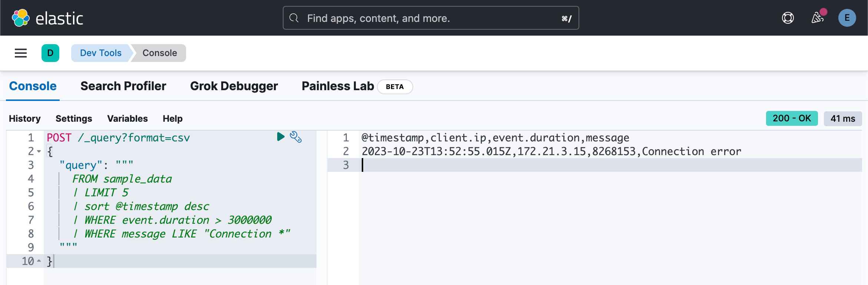The width and height of the screenshot is (868, 285).
Task: Run the query with the play button
Action: (281, 137)
